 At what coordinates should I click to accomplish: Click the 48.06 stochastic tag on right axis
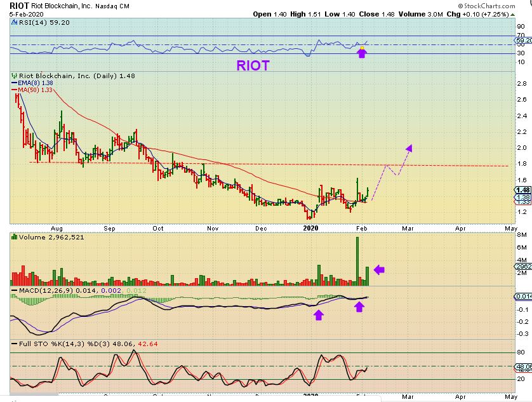(x=524, y=366)
